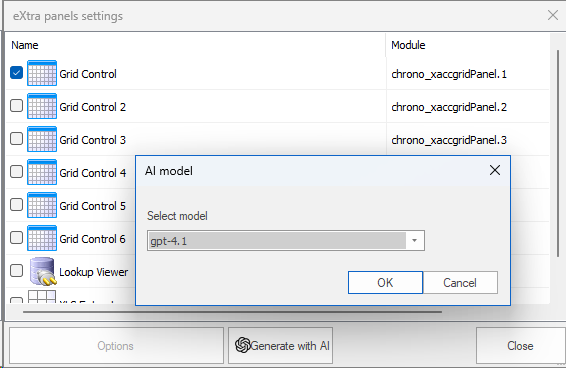Click the Grid Control 6 grid icon
The width and height of the screenshot is (566, 368).
[x=42, y=238]
